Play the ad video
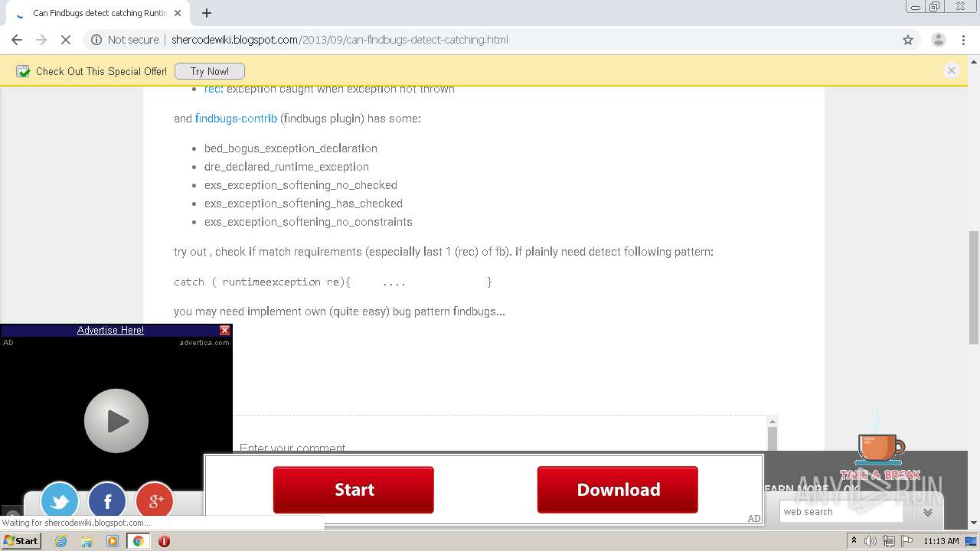The image size is (980, 551). pyautogui.click(x=116, y=421)
